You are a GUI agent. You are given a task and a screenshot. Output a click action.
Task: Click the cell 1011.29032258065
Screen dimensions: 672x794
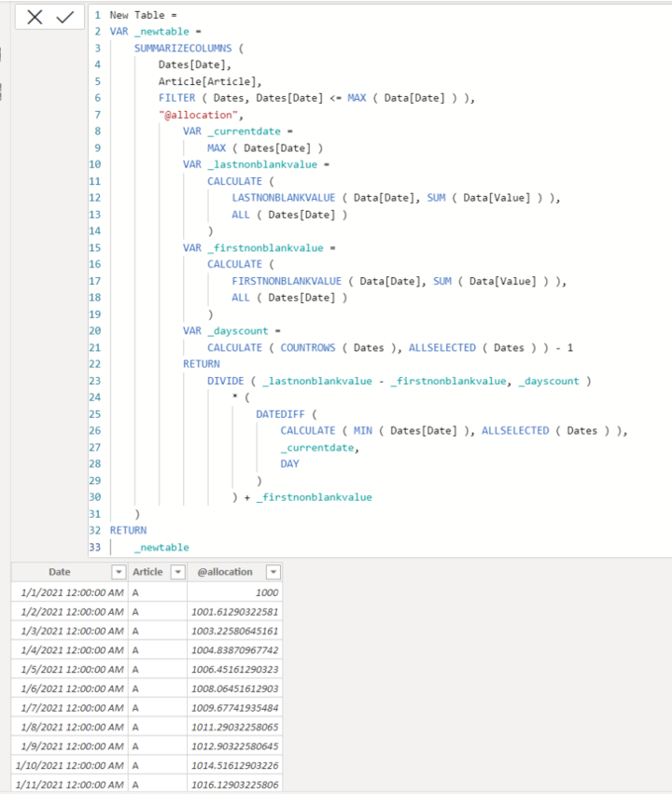point(234,727)
